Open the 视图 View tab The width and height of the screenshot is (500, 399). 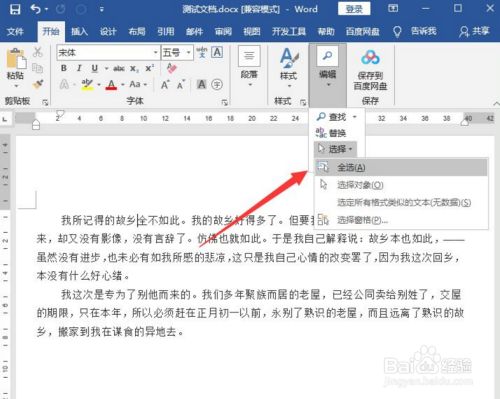[252, 32]
